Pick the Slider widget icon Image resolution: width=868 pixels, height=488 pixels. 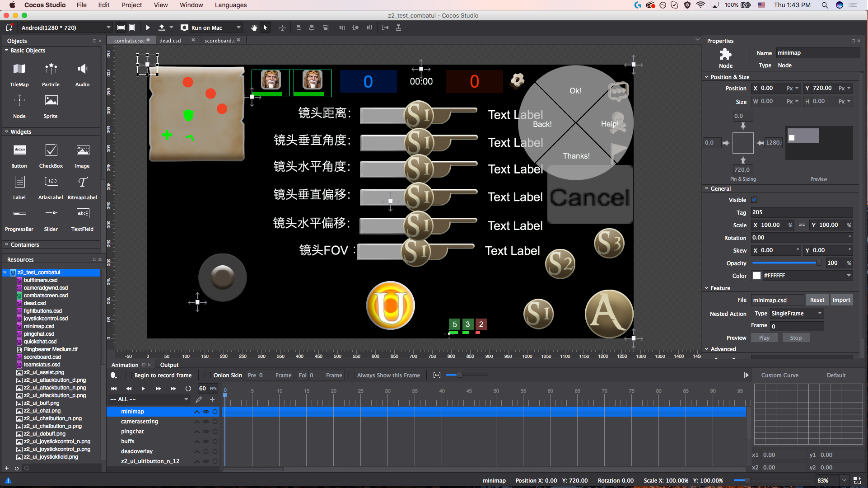(x=51, y=213)
